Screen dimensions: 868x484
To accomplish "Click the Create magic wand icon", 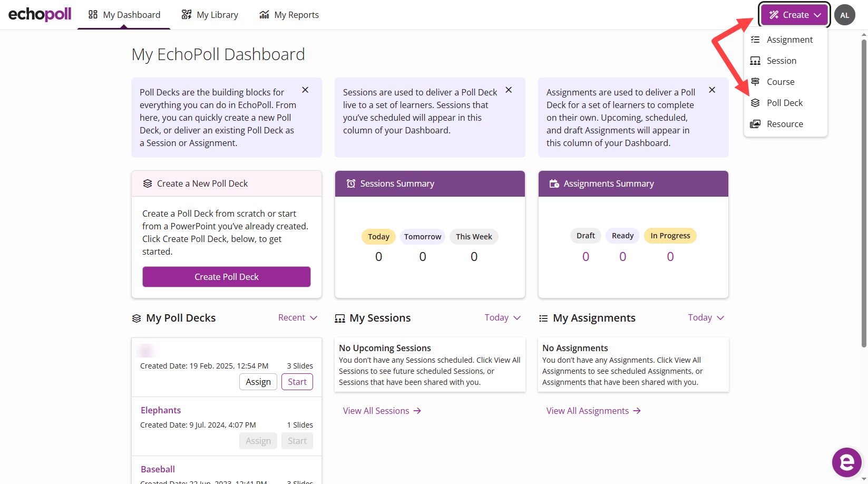I will tap(774, 15).
